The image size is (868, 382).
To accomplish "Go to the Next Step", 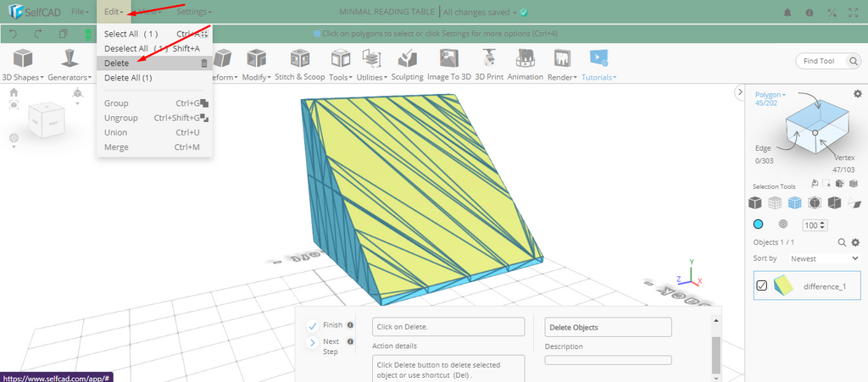I will tap(313, 342).
